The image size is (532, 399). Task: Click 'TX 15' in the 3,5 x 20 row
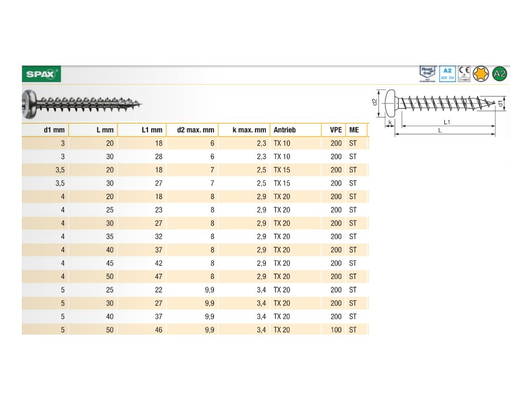(282, 170)
